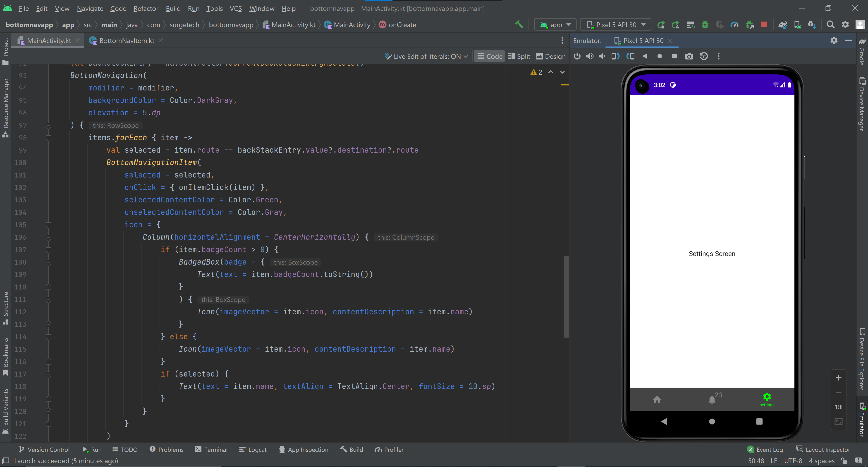Open Search Everywhere with the magnifier icon
The image size is (868, 467).
[831, 24]
